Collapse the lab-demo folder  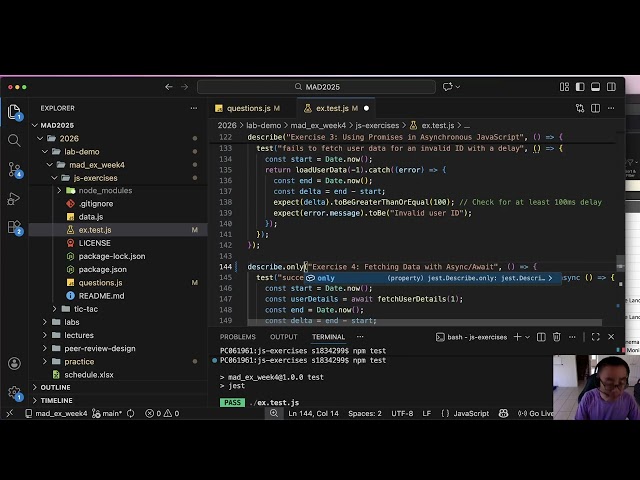pos(45,151)
